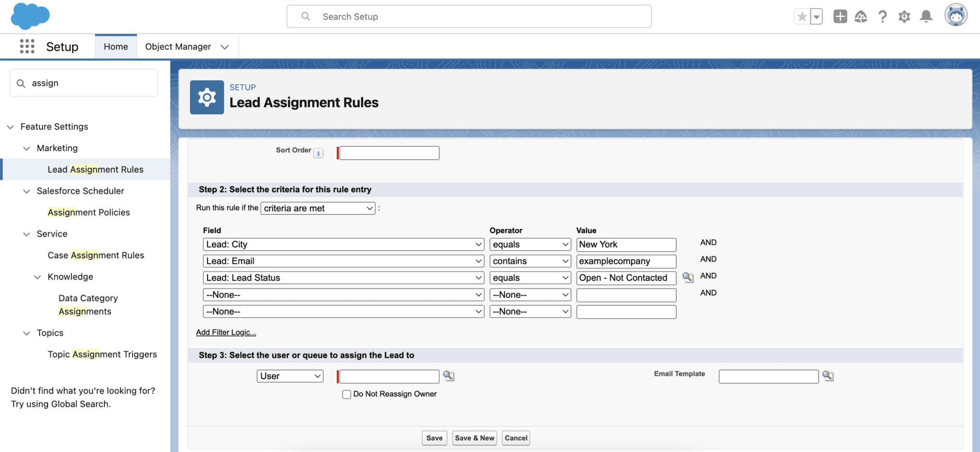Click the Save & New button
This screenshot has width=980, height=452.
(474, 438)
